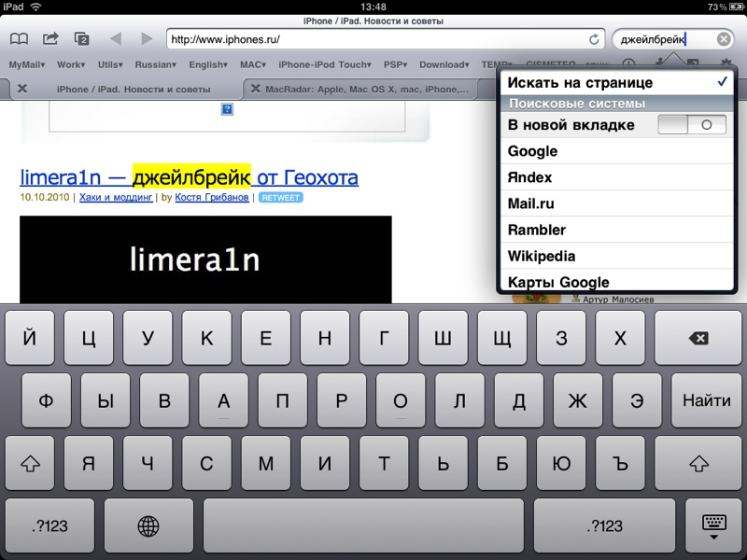Open Russian bookmarks dropdown
Viewport: 747px width, 560px height.
[x=155, y=64]
